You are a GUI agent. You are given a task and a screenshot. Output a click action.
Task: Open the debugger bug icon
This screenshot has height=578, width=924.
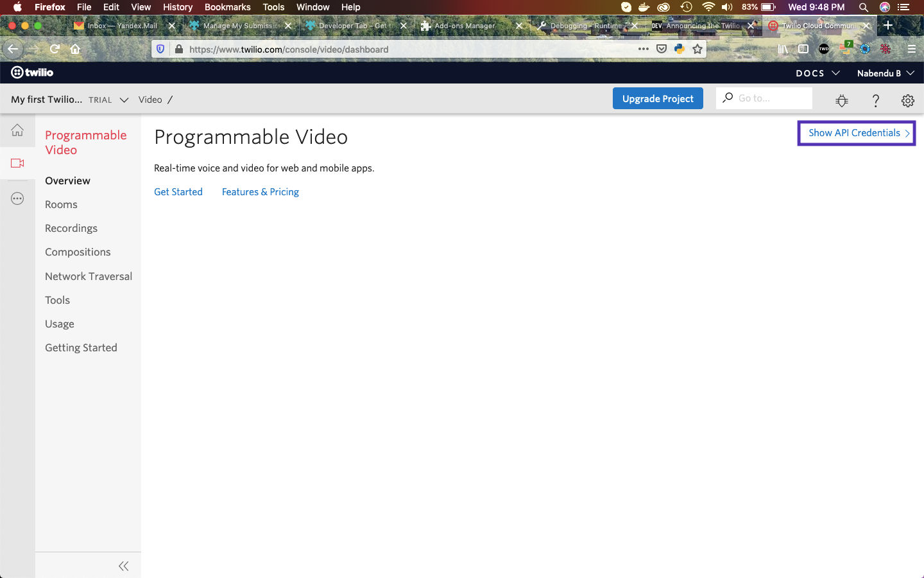point(842,100)
